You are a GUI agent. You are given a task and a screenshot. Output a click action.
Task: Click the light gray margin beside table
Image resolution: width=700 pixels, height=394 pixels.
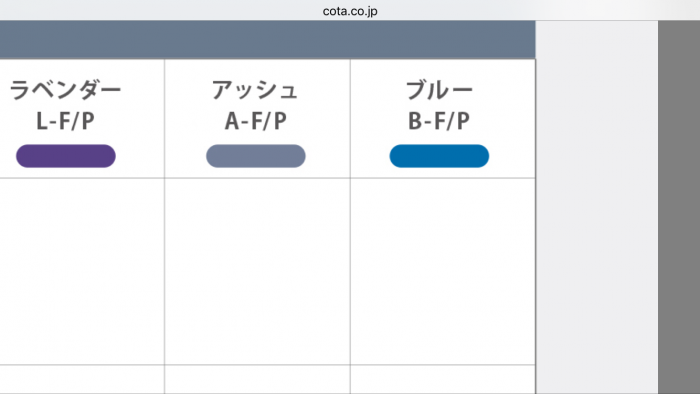click(x=597, y=207)
